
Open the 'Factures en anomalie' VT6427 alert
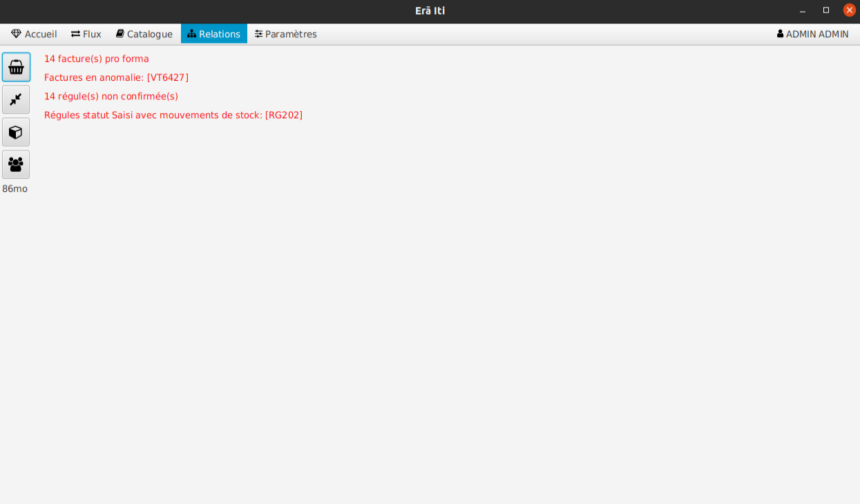116,77
